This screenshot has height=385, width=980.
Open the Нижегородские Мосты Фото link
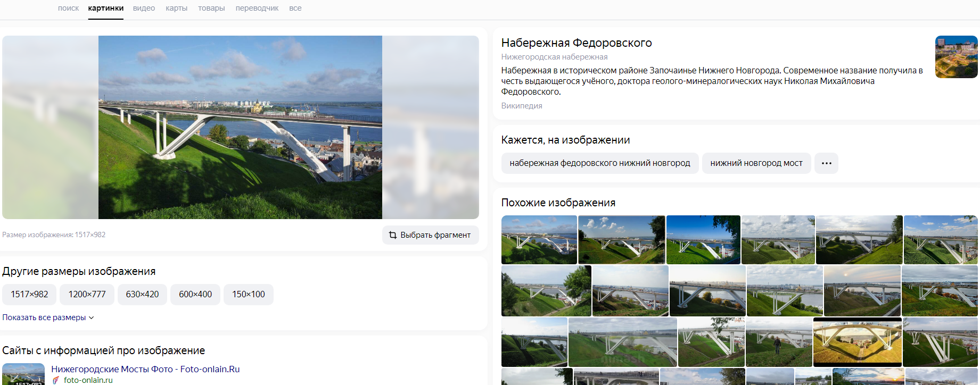tap(145, 369)
